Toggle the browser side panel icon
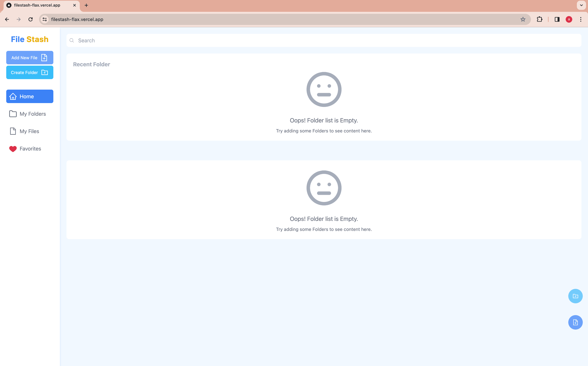Viewport: 588px width, 366px height. [x=557, y=19]
